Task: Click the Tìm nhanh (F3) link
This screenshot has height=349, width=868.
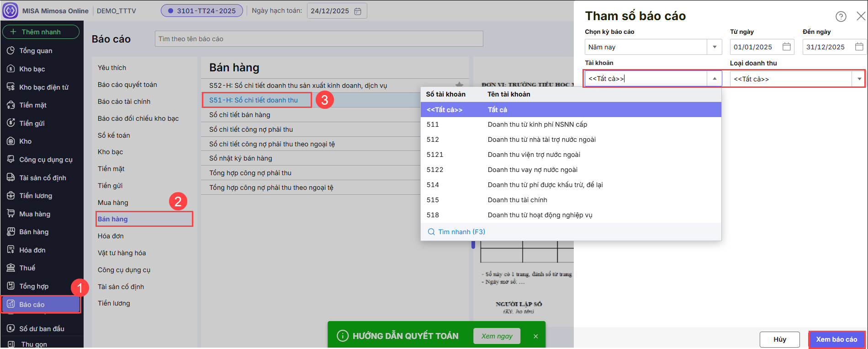Action: point(461,232)
